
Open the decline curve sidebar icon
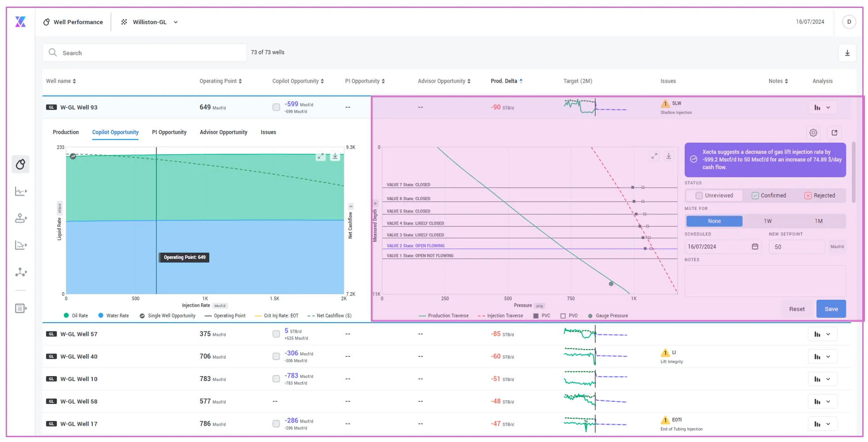tap(21, 245)
